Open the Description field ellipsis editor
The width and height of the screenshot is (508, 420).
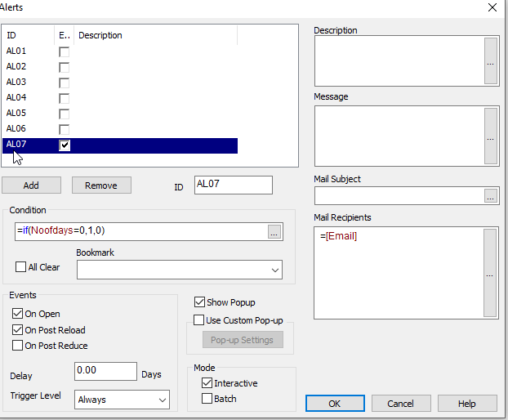491,61
